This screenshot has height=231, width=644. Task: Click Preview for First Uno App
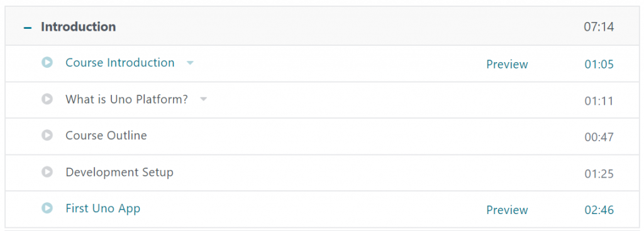508,210
